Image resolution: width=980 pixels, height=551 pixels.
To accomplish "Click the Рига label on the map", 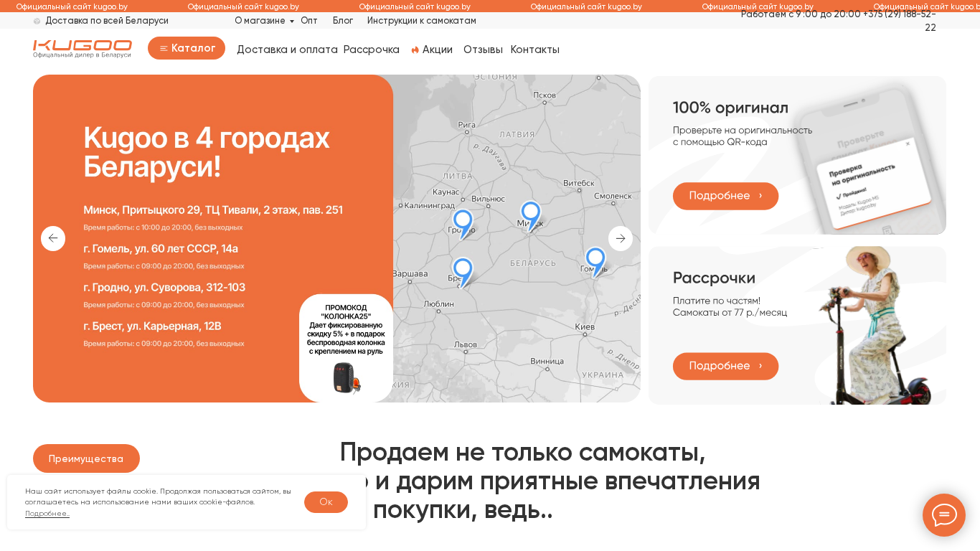I will point(466,125).
